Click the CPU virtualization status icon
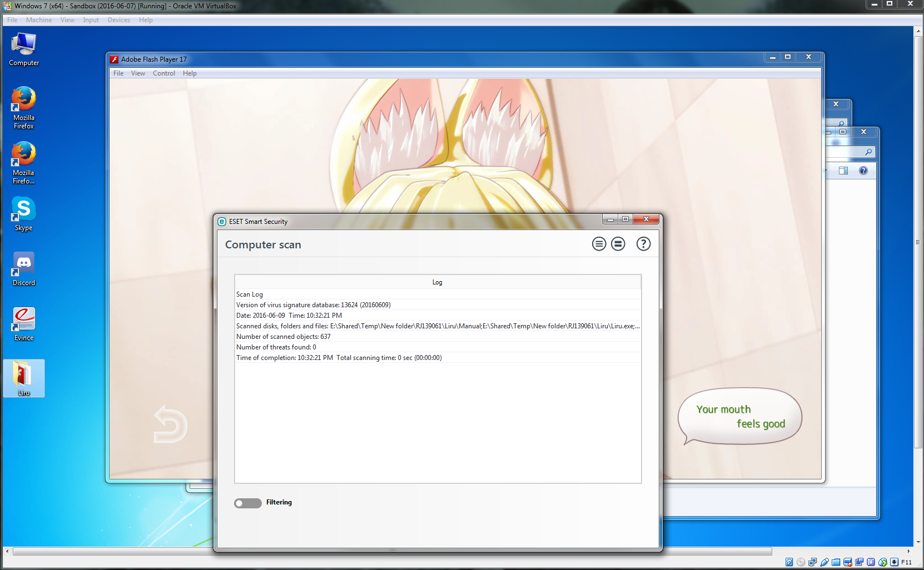The width and height of the screenshot is (924, 570). pyautogui.click(x=871, y=562)
